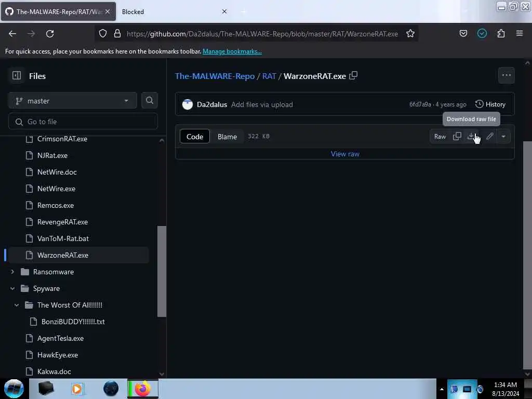This screenshot has height=399, width=532.
Task: Launch the media player taskbar icon
Action: 77,389
